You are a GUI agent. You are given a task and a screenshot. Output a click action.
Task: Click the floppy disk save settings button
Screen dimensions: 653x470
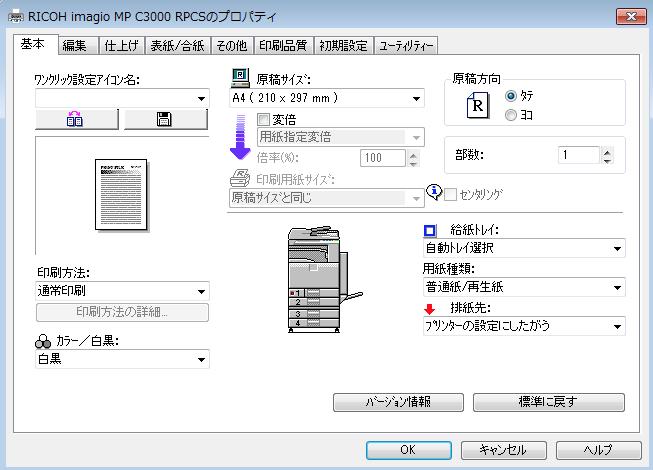(x=165, y=119)
